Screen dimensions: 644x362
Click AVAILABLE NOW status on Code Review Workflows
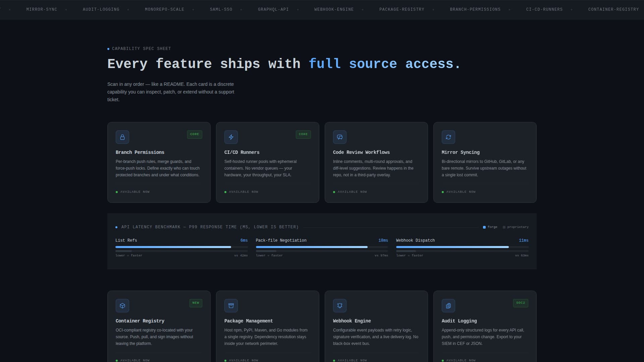pyautogui.click(x=350, y=192)
